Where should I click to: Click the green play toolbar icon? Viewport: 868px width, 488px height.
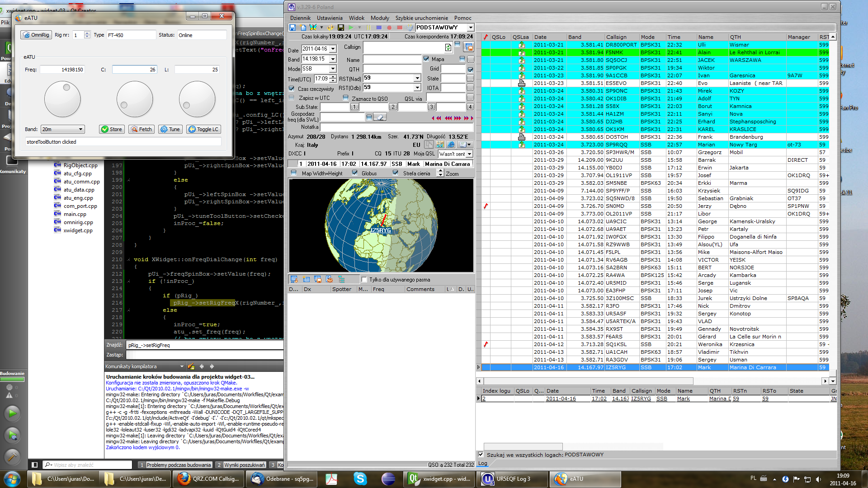(351, 28)
